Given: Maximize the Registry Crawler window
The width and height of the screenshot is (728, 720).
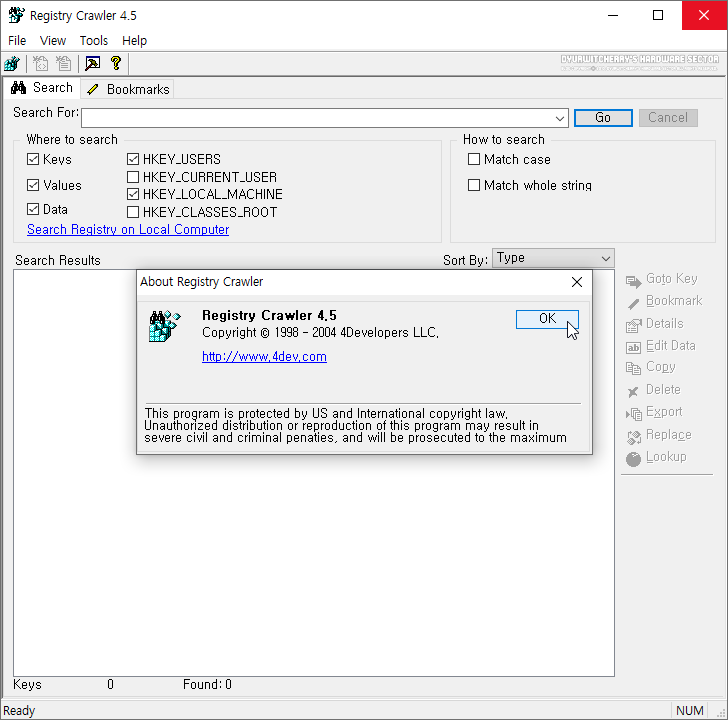Looking at the screenshot, I should point(658,15).
